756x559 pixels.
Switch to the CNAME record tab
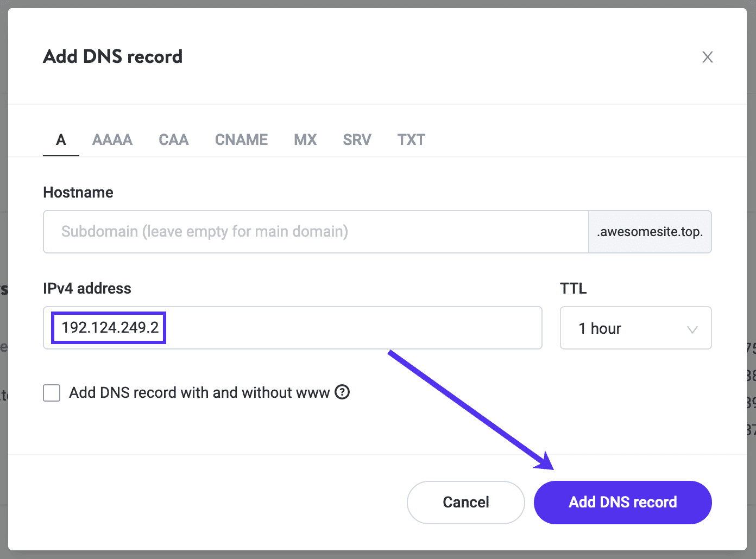[241, 139]
